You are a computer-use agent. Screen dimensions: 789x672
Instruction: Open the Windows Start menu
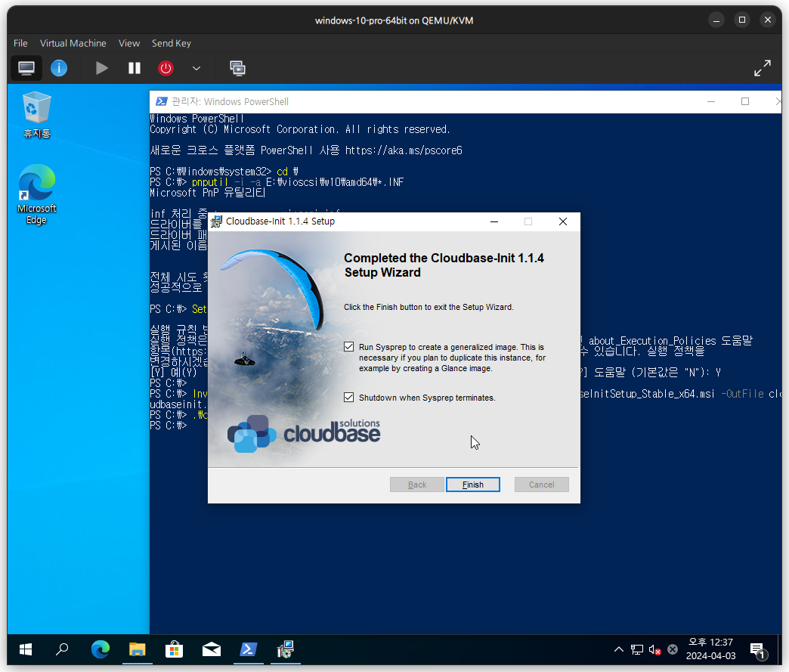[26, 649]
